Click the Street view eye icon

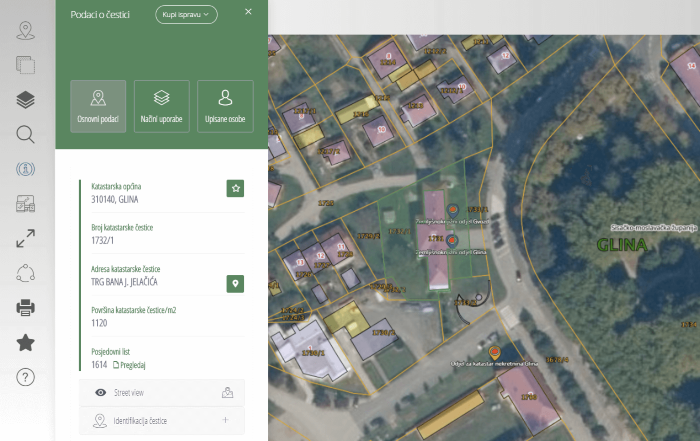tap(101, 392)
